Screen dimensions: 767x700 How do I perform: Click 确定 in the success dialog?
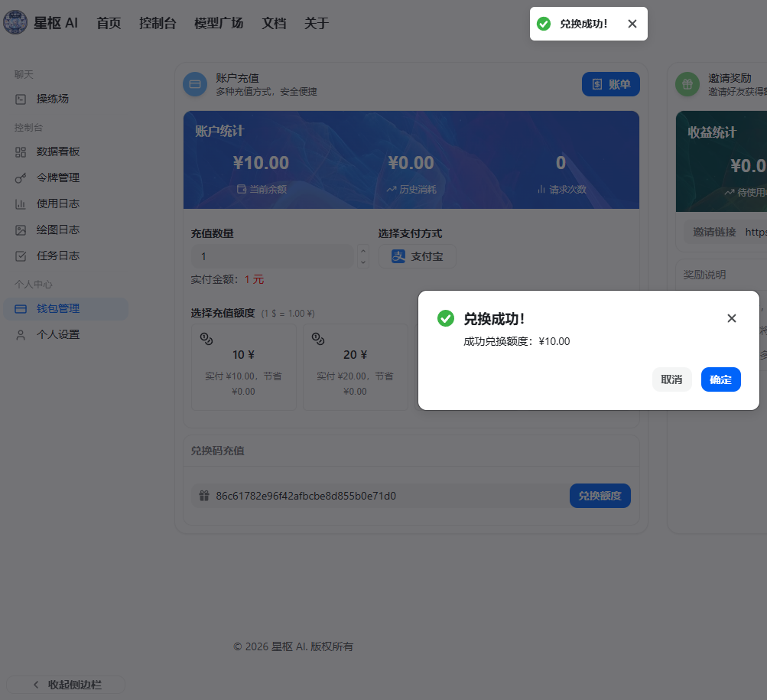click(720, 379)
